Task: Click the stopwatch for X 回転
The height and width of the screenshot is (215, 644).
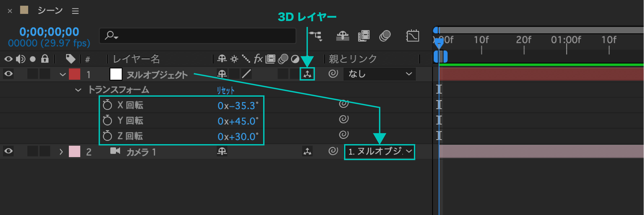Action: (x=107, y=105)
